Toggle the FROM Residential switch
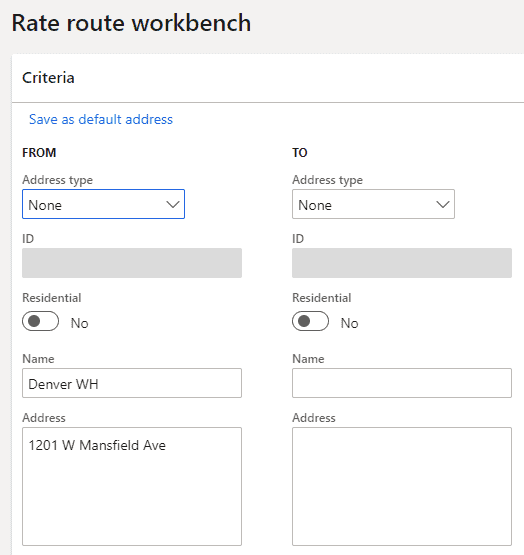Viewport: 524px width, 555px height. pyautogui.click(x=40, y=321)
